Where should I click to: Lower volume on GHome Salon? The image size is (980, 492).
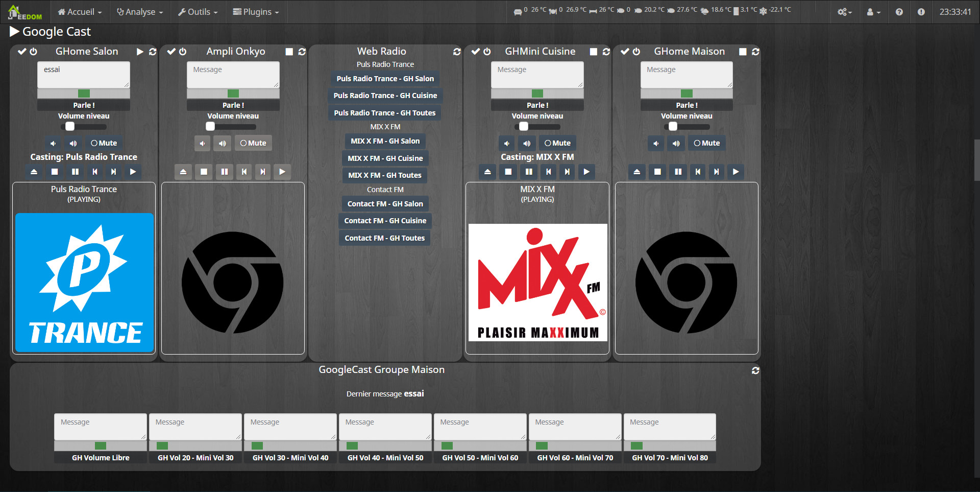click(x=53, y=143)
